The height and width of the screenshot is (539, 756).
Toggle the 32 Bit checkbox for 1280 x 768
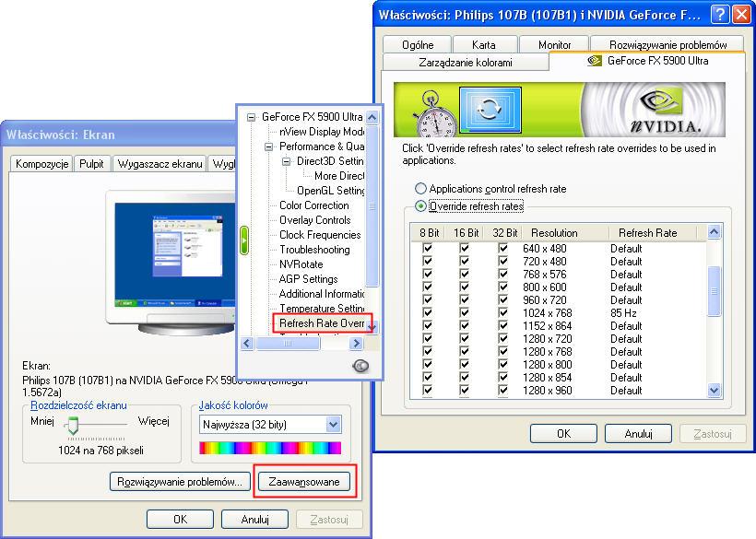pyautogui.click(x=502, y=352)
